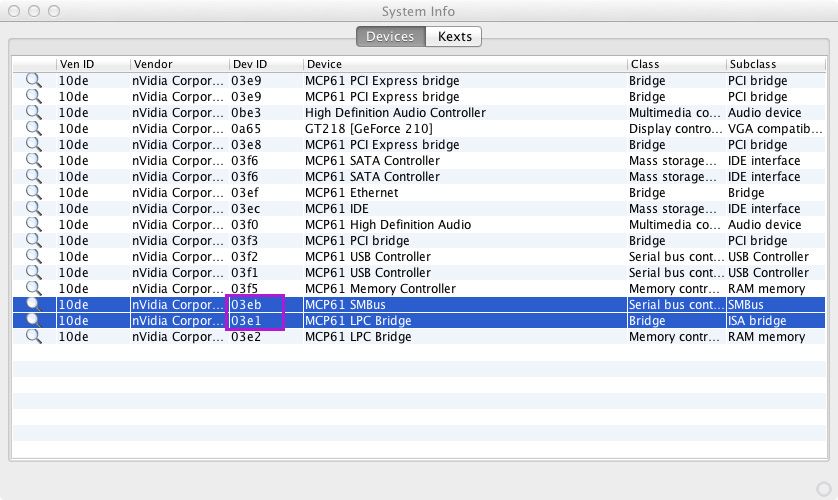Click the magnifier icon in the 0be3 audio controller row
838x500 pixels.
pos(34,112)
